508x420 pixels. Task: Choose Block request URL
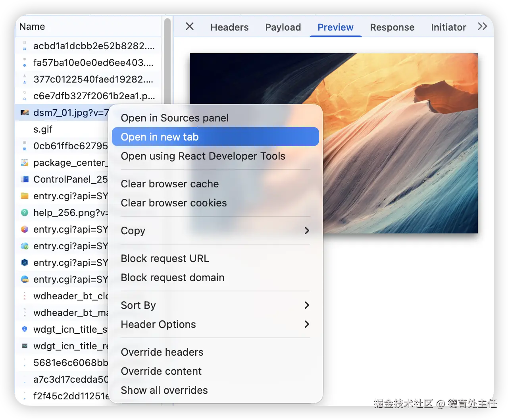tap(216, 258)
